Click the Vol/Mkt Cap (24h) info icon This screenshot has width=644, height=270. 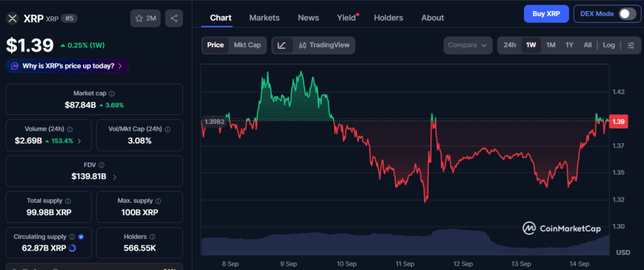pyautogui.click(x=167, y=129)
